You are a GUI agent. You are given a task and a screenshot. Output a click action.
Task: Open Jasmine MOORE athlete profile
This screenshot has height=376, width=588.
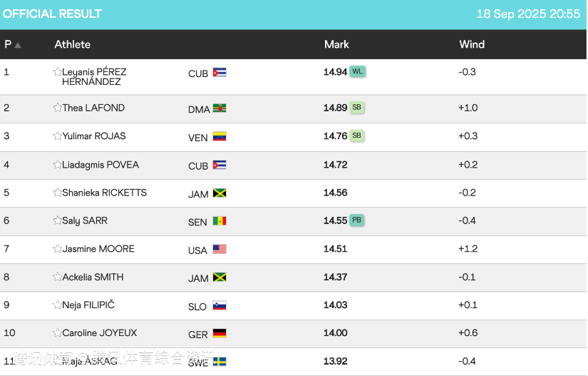[98, 249]
